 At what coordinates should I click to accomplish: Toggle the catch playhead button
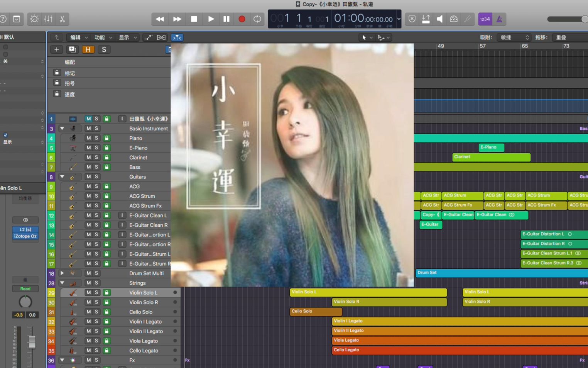pyautogui.click(x=177, y=37)
